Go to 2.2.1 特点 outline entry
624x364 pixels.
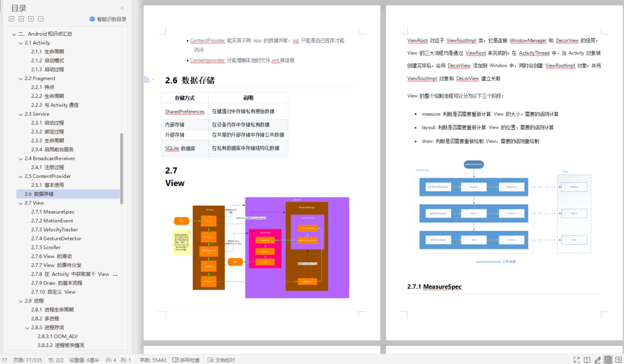(43, 87)
